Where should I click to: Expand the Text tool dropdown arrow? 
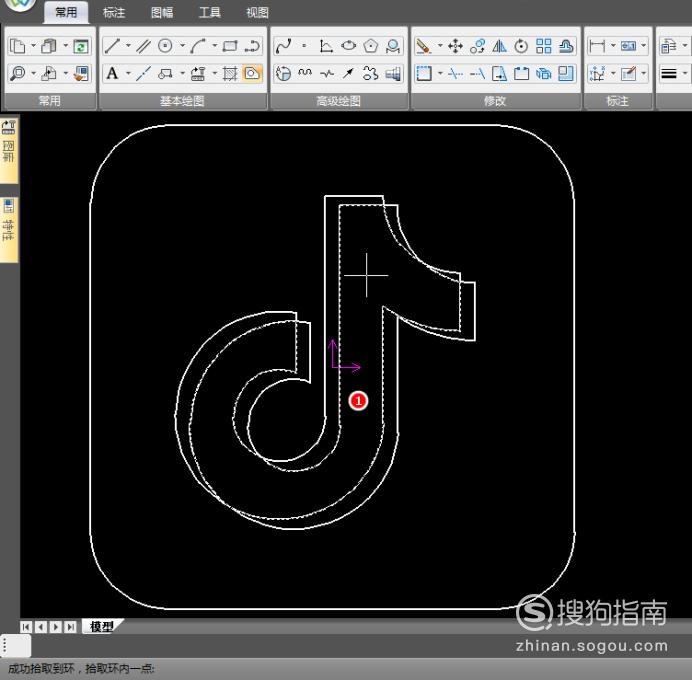[128, 73]
